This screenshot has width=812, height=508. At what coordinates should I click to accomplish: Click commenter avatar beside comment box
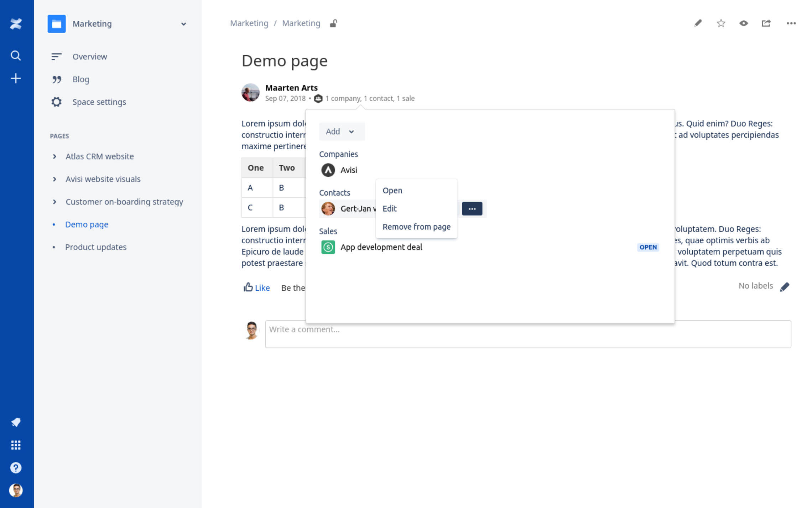[251, 331]
